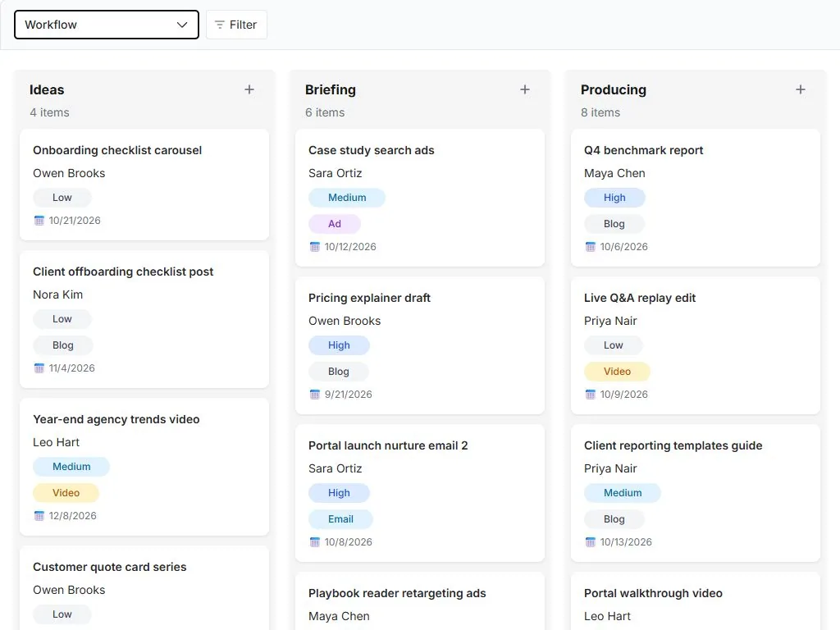
Task: Click Medium tag on Case study search ads
Action: (347, 198)
